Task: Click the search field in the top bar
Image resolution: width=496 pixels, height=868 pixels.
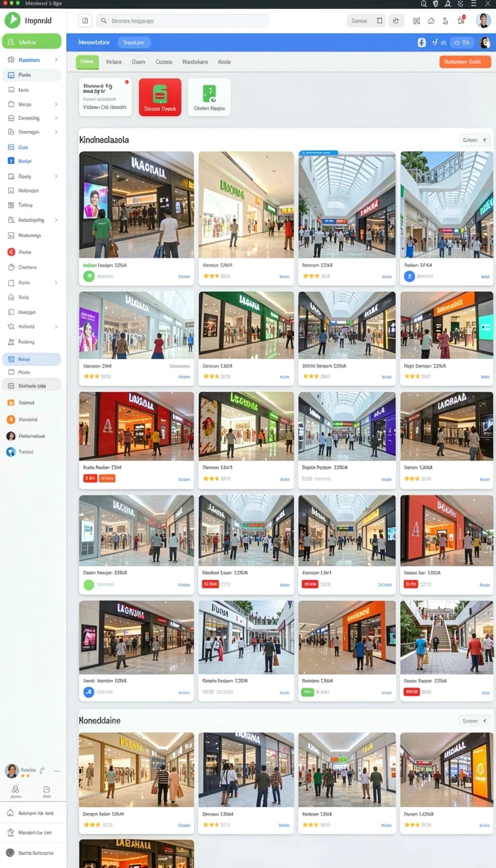Action: (x=182, y=21)
